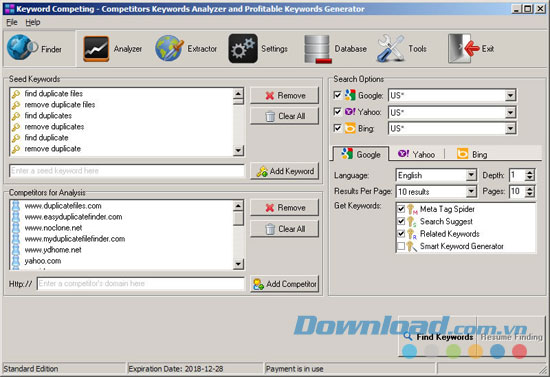Switch to the Google options tab
Image resolution: width=550 pixels, height=377 pixels.
click(360, 154)
